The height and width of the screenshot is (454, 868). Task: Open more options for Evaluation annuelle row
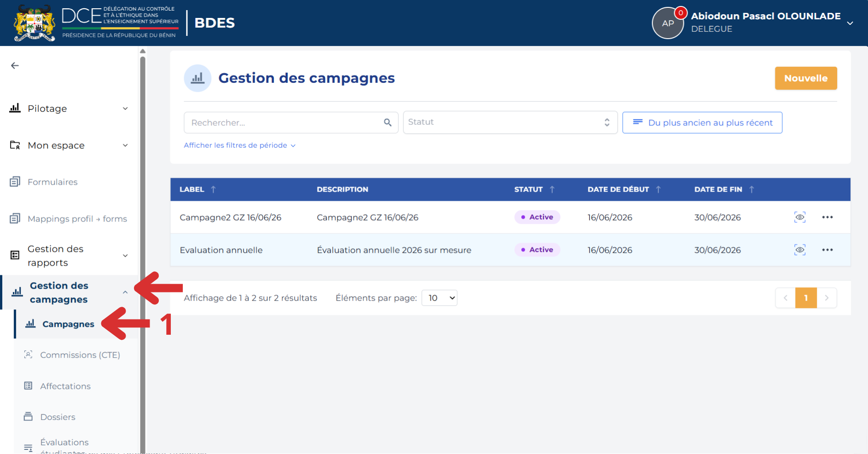coord(827,250)
